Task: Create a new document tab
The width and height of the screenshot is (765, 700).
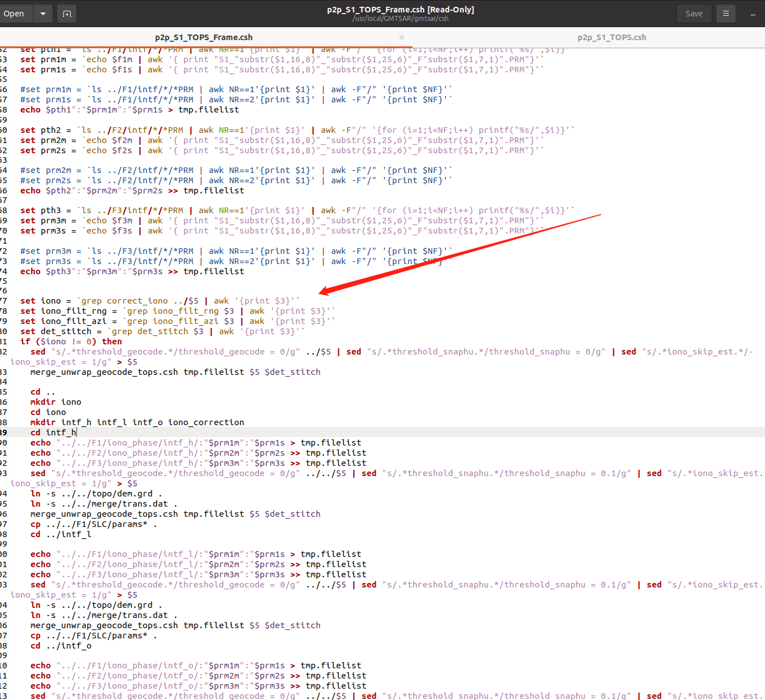Action: point(66,13)
